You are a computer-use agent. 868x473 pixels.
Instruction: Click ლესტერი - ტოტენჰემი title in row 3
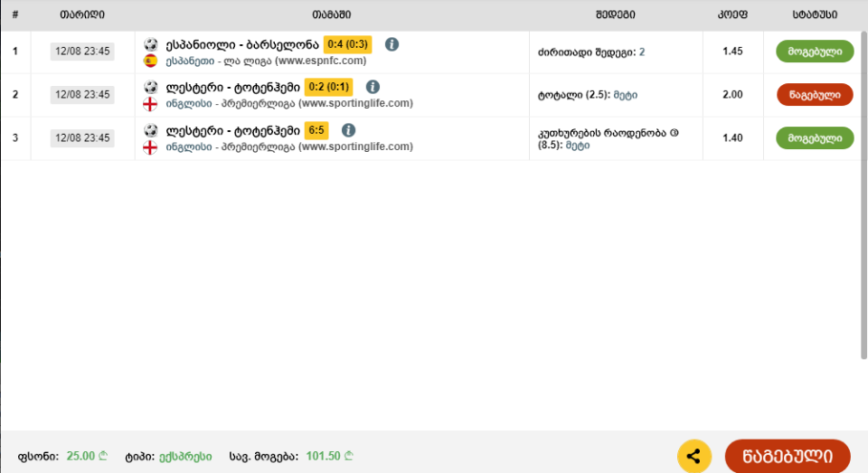(233, 130)
